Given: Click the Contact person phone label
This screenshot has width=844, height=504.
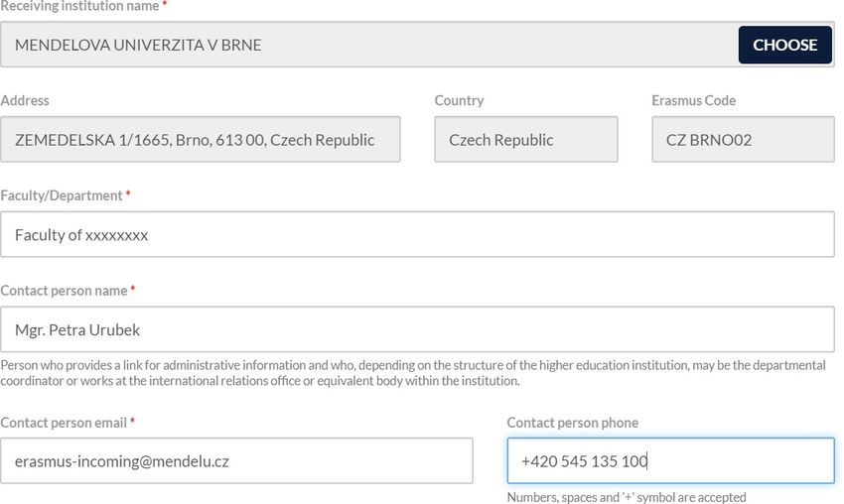Looking at the screenshot, I should coord(573,423).
